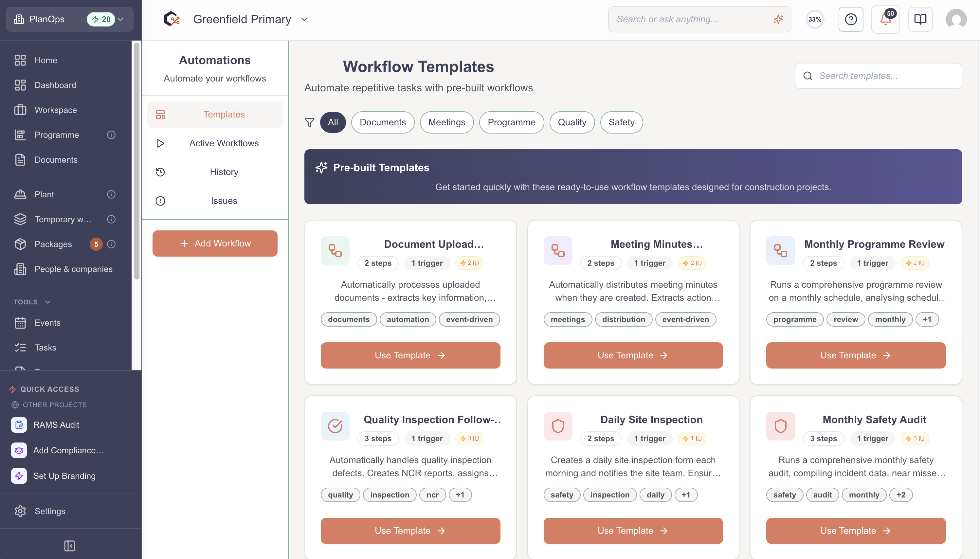Filter templates by Documents

(x=383, y=122)
